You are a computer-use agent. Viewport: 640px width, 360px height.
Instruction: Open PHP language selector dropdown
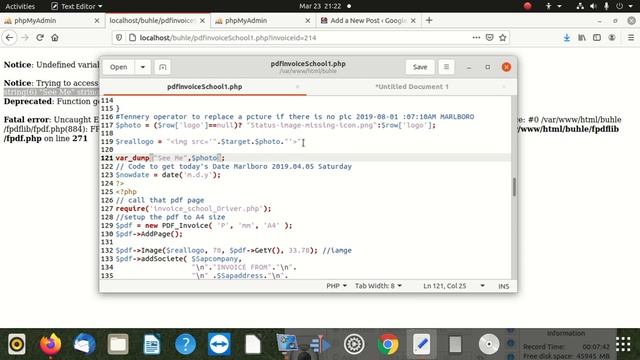(336, 286)
